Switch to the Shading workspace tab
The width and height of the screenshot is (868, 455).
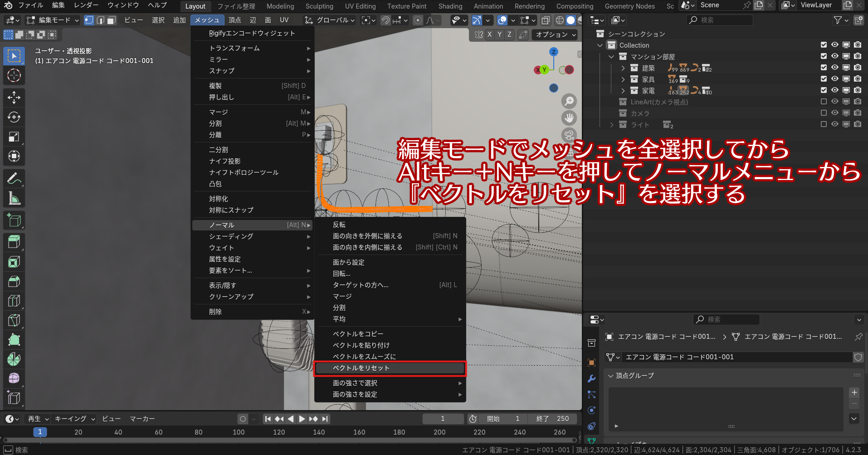click(x=450, y=6)
